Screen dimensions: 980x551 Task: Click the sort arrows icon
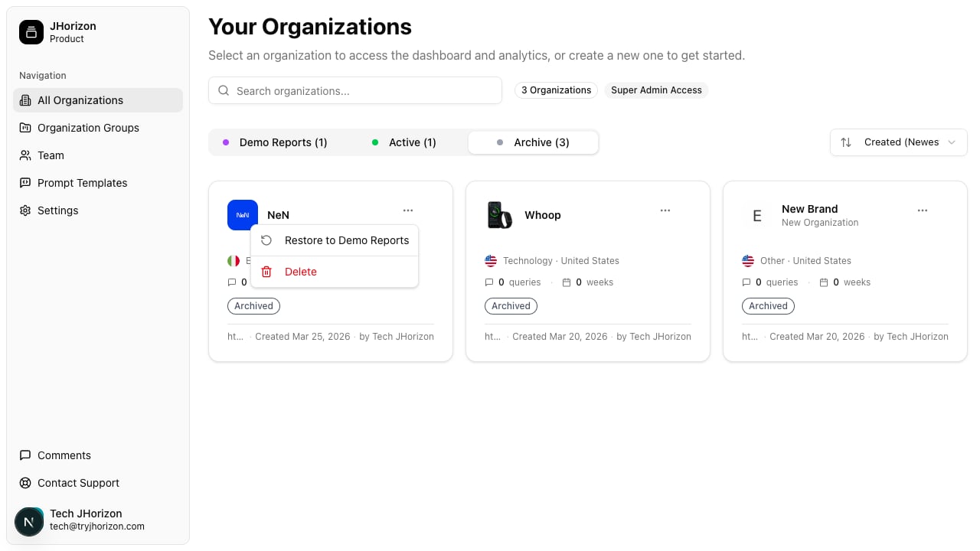pyautogui.click(x=846, y=142)
